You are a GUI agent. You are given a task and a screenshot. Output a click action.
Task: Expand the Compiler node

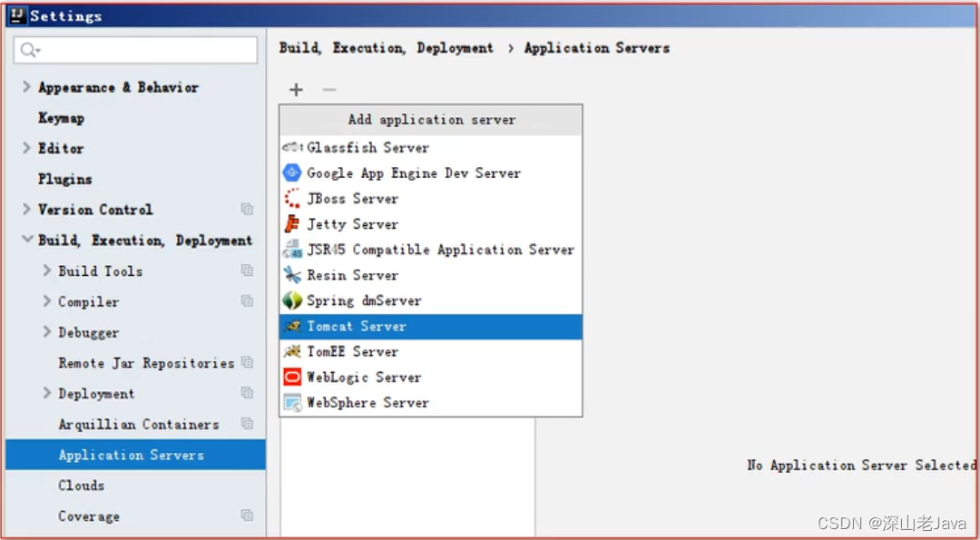pyautogui.click(x=47, y=301)
